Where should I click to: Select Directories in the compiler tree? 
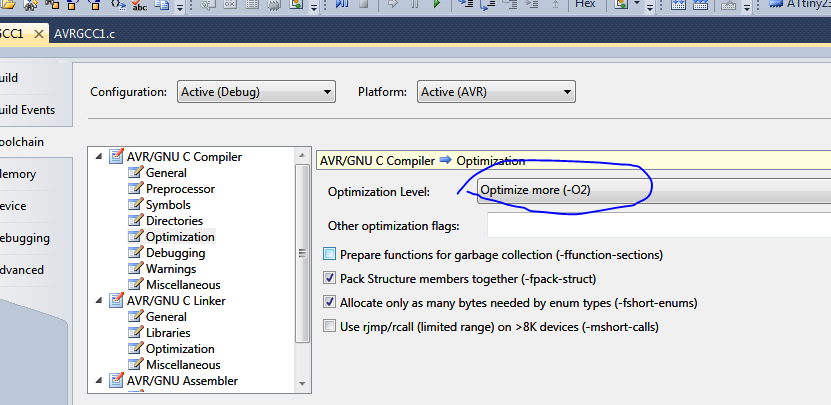[174, 221]
